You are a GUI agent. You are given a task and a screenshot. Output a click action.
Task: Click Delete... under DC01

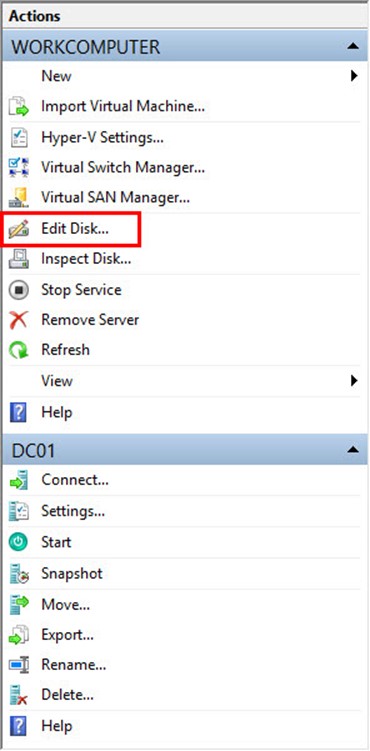tap(67, 694)
